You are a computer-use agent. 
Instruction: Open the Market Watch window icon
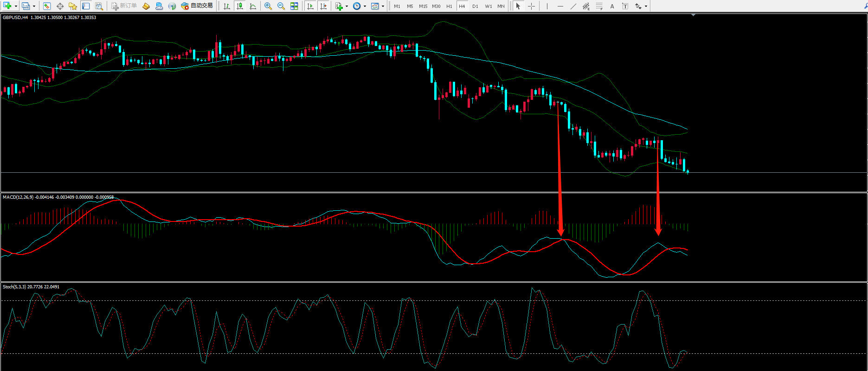pyautogui.click(x=47, y=6)
